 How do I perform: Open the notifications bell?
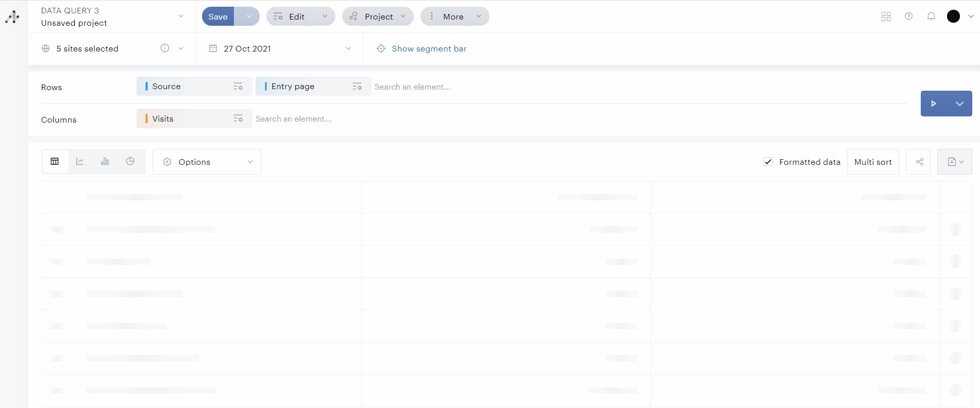tap(931, 16)
